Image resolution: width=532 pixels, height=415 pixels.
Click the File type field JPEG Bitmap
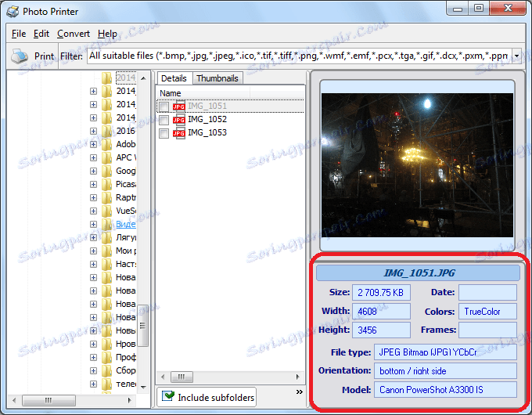pyautogui.click(x=445, y=352)
